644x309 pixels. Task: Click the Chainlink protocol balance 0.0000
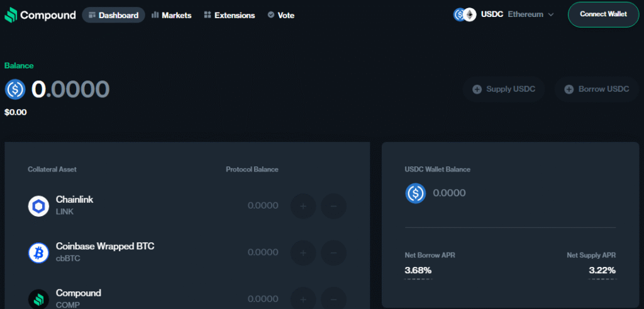tap(263, 205)
